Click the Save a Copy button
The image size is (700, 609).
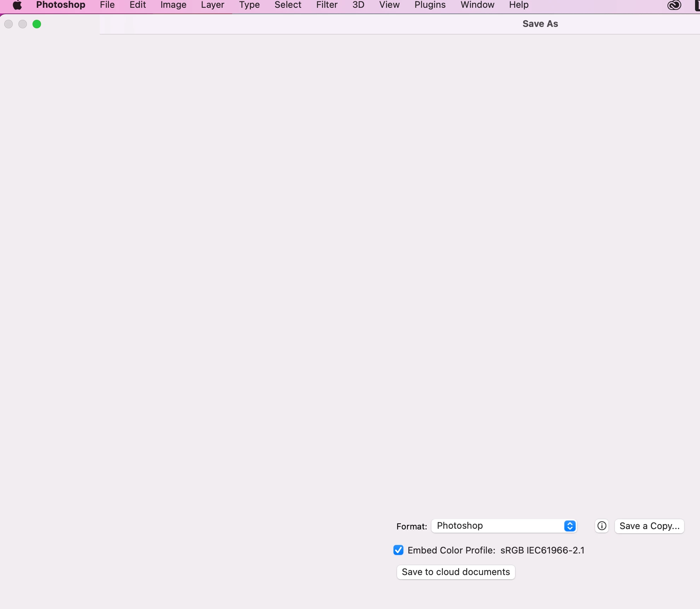pos(649,526)
